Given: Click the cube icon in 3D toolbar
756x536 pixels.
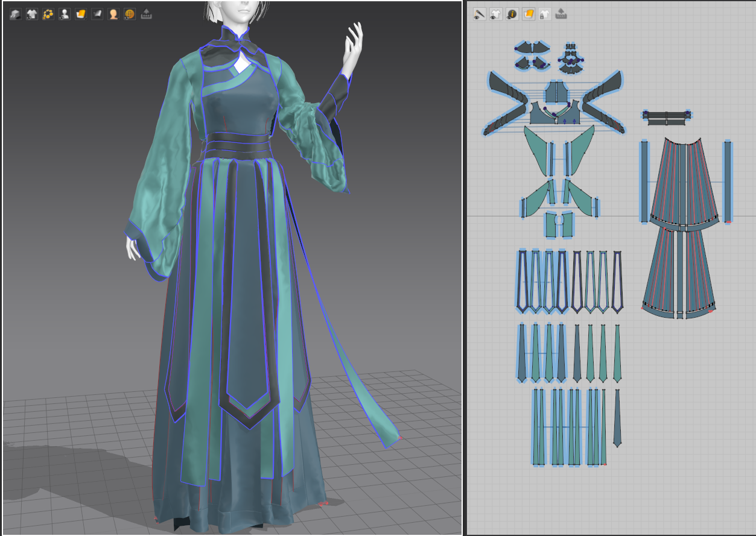Looking at the screenshot, I should click(15, 14).
